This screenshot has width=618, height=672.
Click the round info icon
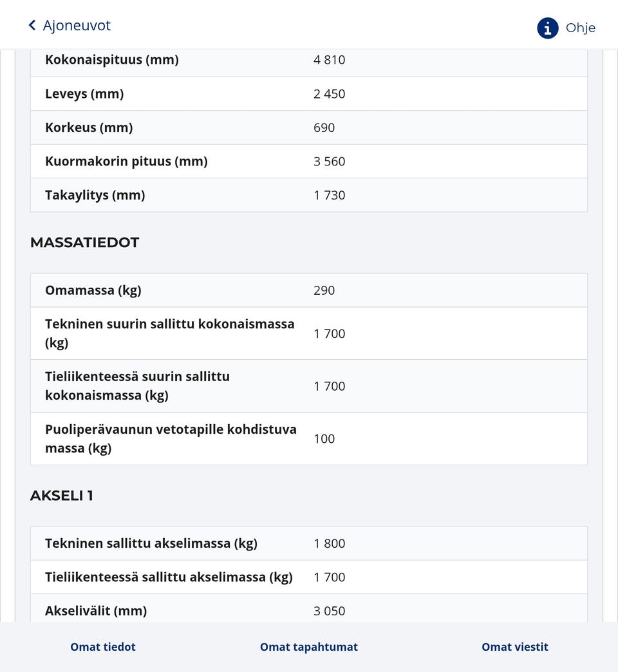[548, 28]
